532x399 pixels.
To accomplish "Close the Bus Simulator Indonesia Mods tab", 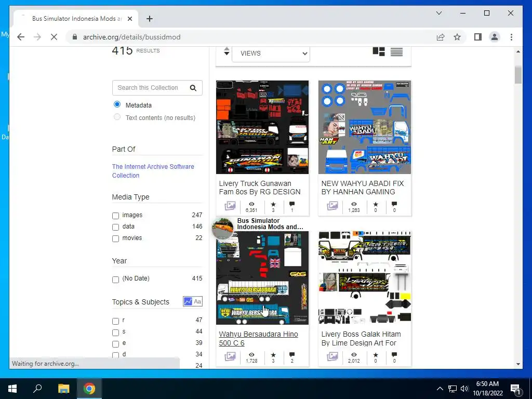I will coord(129,19).
